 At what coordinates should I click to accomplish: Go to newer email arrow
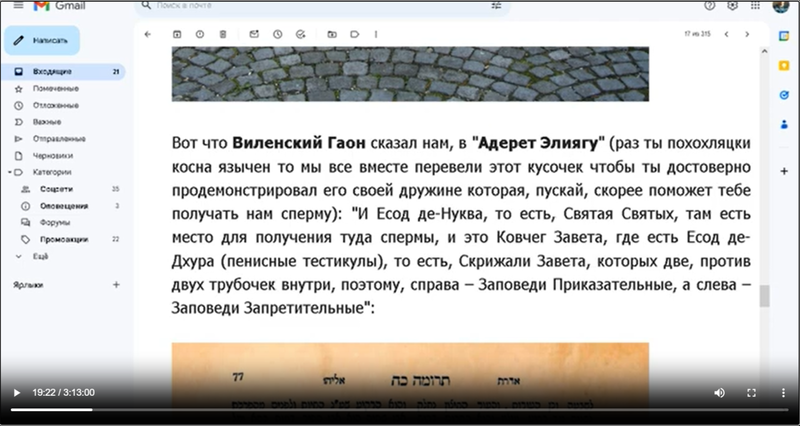pos(726,34)
